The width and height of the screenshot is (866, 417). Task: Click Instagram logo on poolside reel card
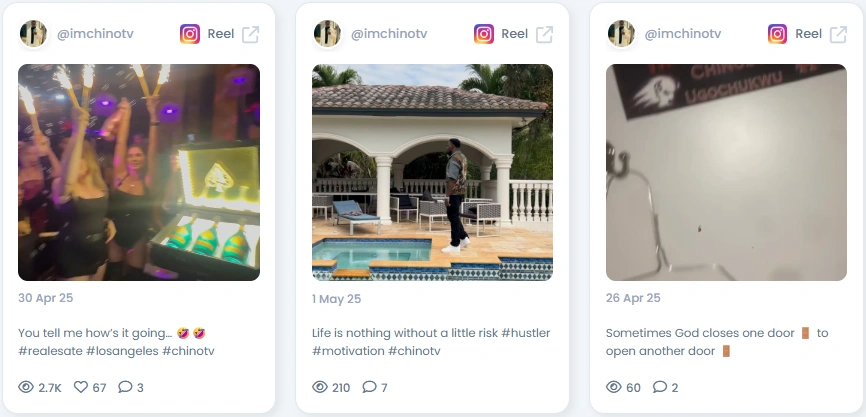click(x=483, y=34)
